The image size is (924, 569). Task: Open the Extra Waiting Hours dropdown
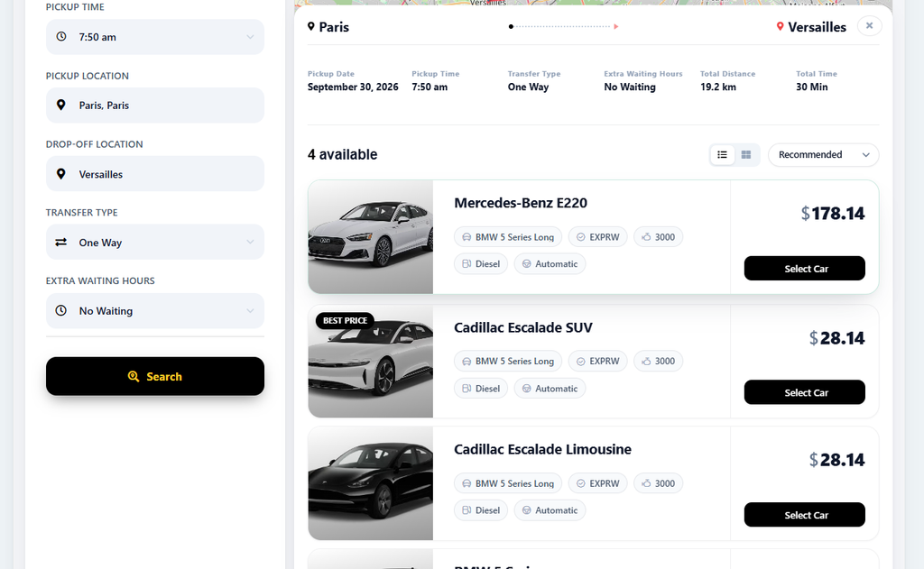155,310
